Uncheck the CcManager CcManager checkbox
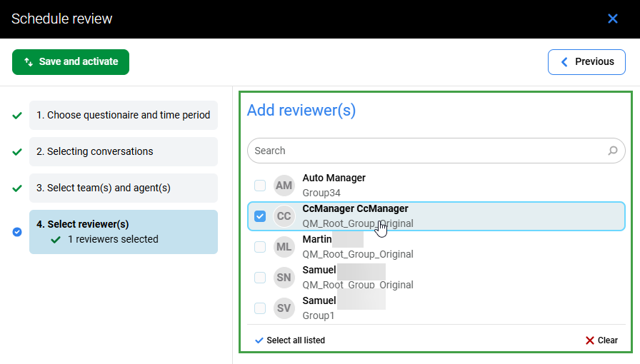 [260, 216]
